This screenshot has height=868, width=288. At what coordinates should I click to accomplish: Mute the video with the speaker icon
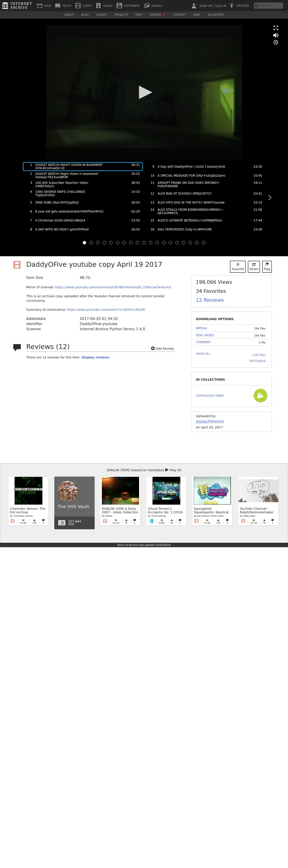click(x=275, y=35)
